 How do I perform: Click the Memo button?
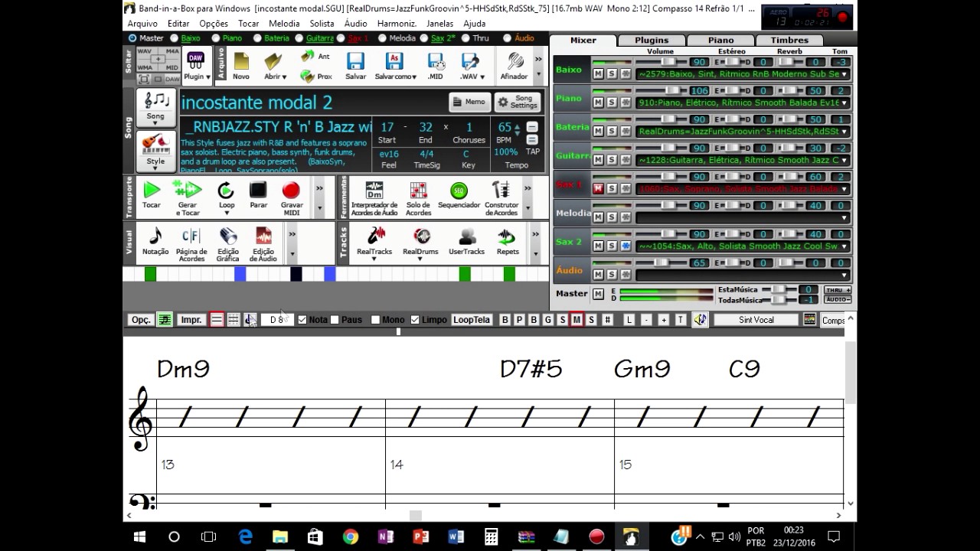tap(469, 102)
